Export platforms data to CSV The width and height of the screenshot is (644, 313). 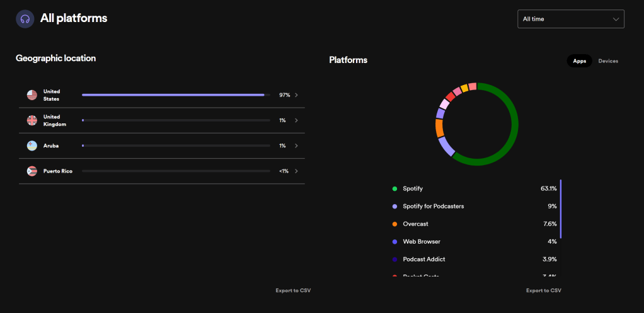pyautogui.click(x=543, y=290)
